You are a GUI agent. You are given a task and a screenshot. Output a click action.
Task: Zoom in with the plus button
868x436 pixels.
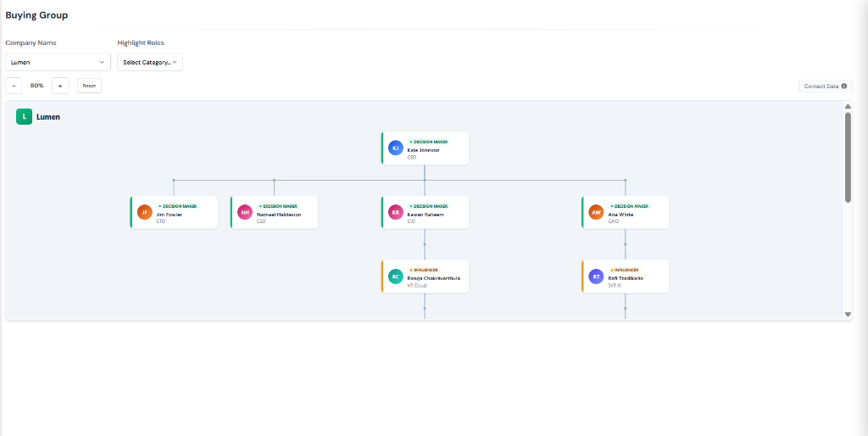tap(60, 86)
